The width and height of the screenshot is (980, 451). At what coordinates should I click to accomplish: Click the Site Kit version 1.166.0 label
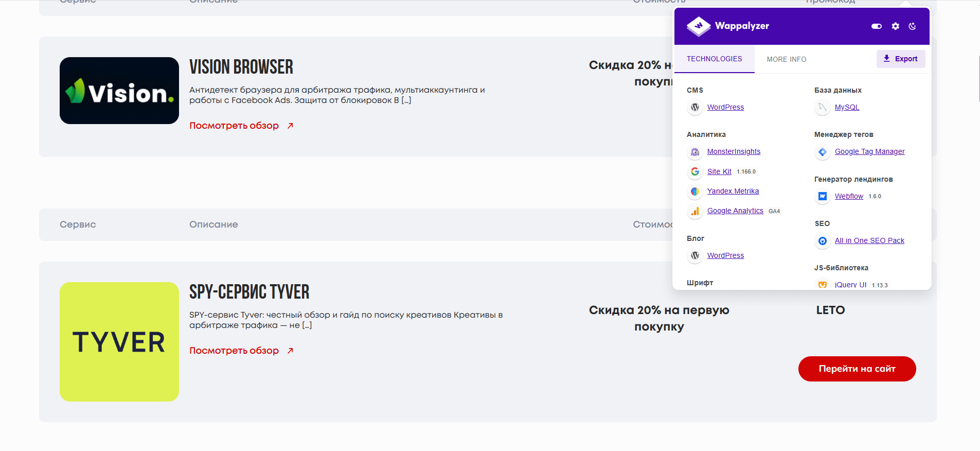tap(746, 171)
